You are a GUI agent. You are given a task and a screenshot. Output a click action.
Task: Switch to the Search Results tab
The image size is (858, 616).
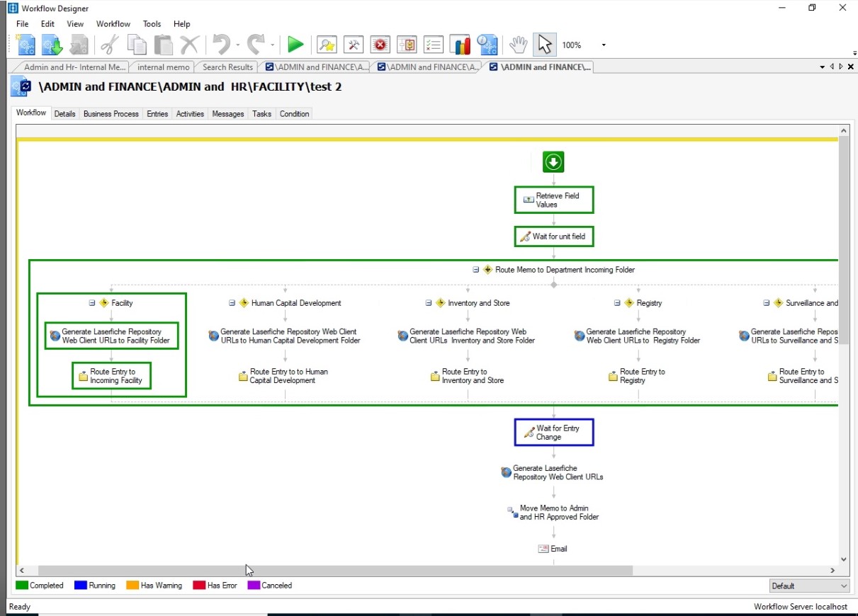227,67
